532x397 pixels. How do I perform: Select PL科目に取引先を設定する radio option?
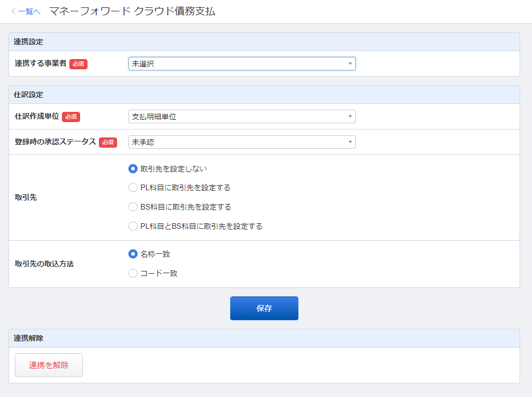coord(133,188)
